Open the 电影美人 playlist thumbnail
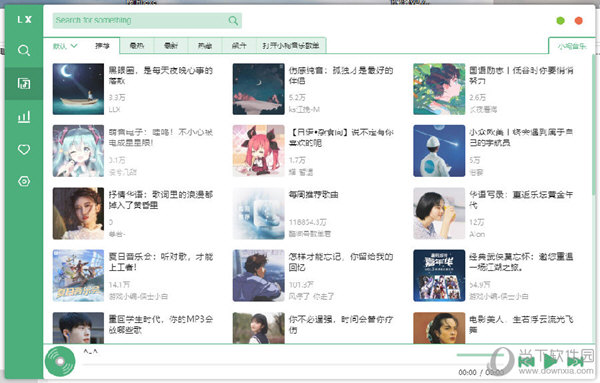 439,328
